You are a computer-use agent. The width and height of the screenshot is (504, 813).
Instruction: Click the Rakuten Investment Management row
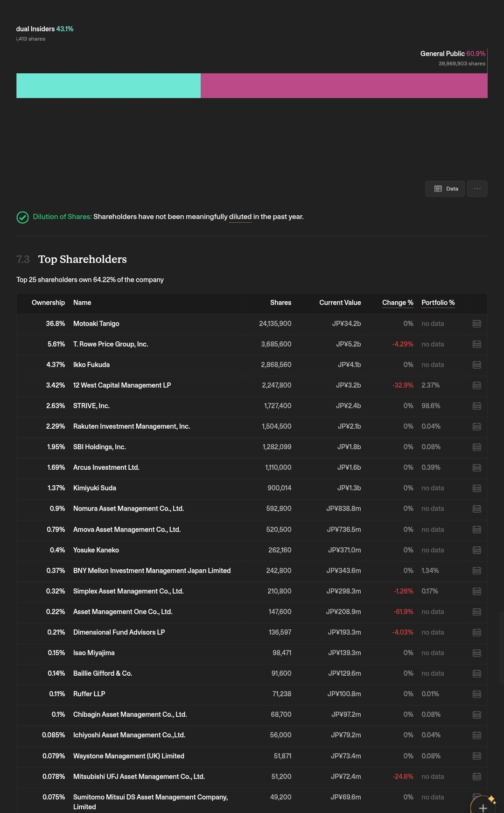click(x=252, y=426)
